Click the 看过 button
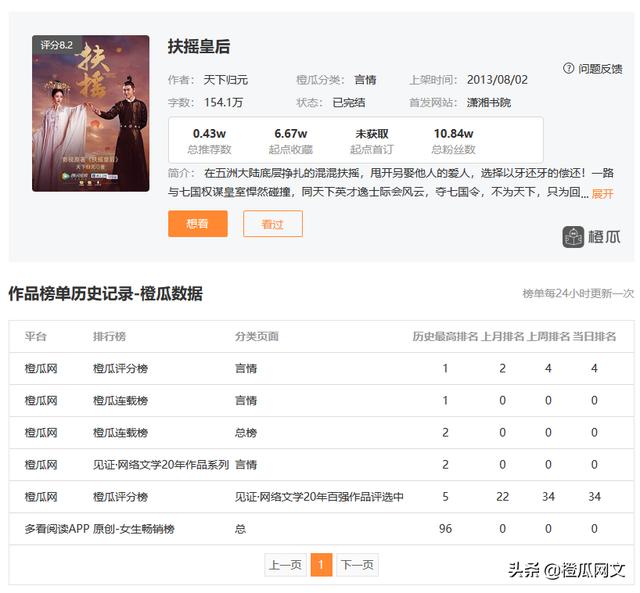640x593 pixels. click(x=273, y=224)
